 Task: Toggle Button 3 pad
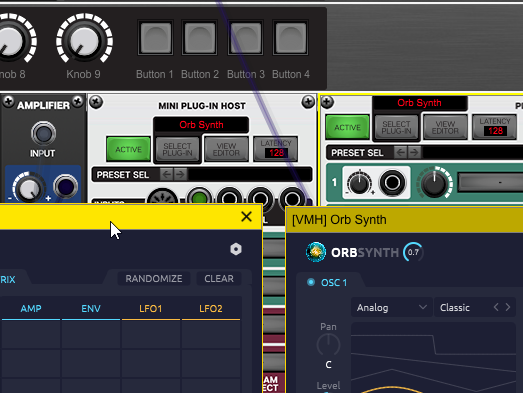pyautogui.click(x=245, y=37)
